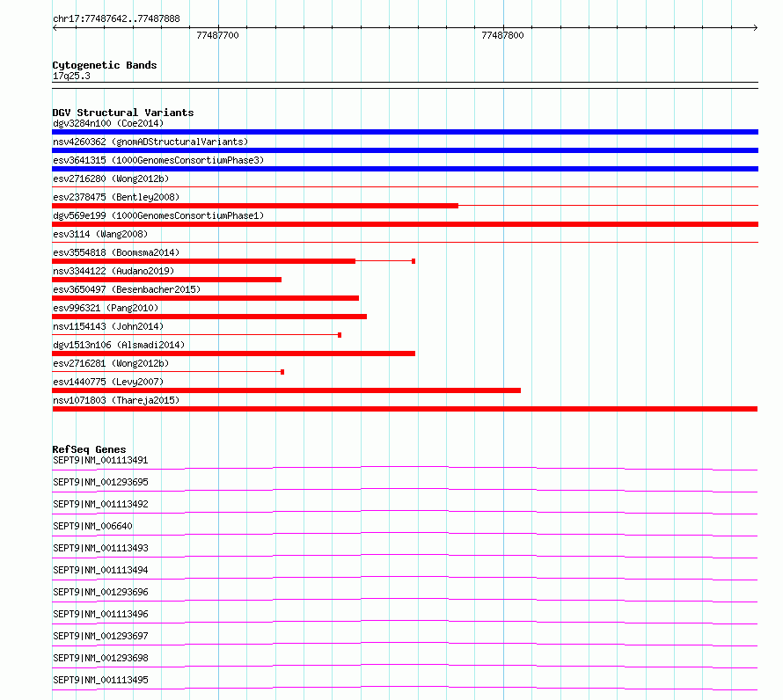Click the red bar under esv996321
Viewport: 783px width, 700px height.
[209, 317]
